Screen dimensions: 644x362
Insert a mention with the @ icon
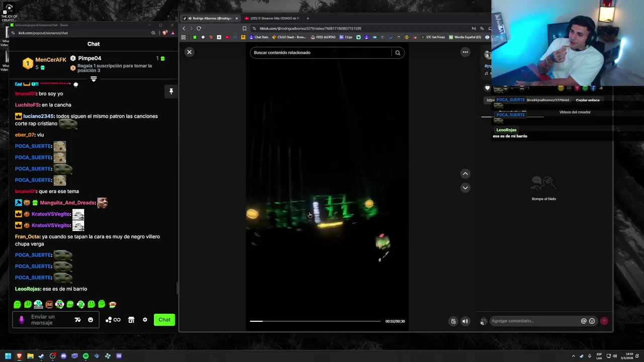584,321
